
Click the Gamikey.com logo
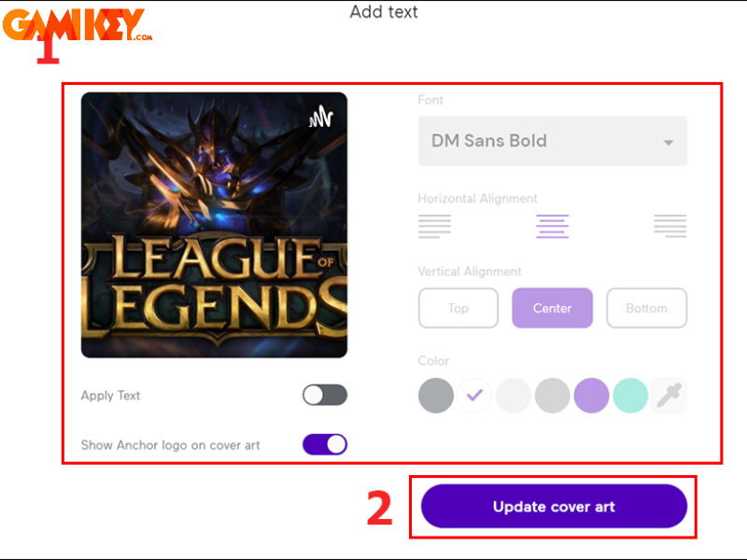click(78, 25)
